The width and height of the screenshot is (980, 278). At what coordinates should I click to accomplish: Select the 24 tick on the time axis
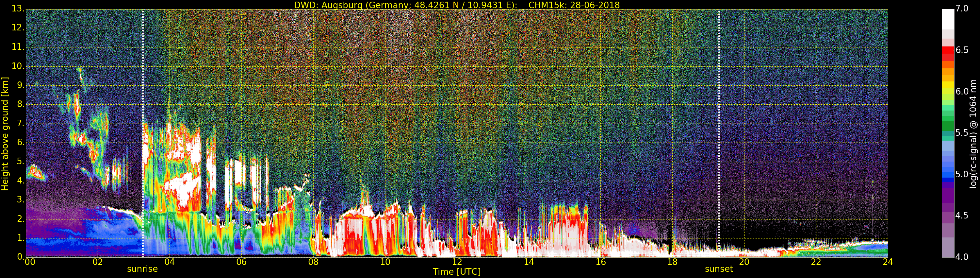[x=888, y=262]
